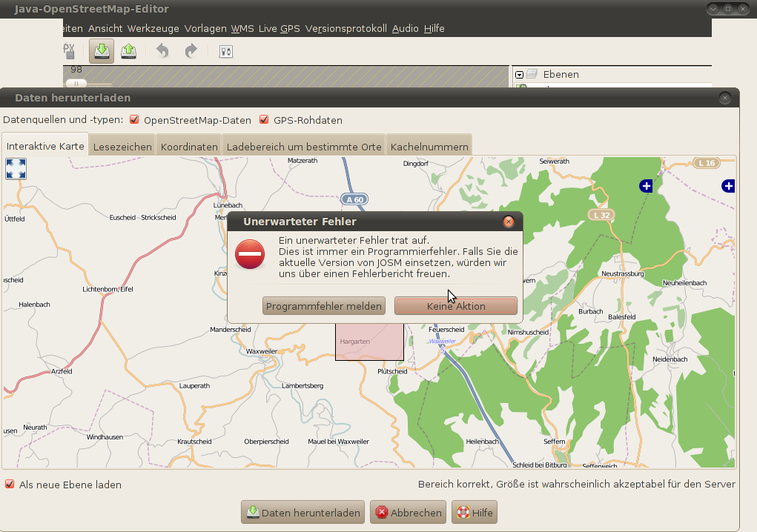Image resolution: width=757 pixels, height=532 pixels.
Task: Toggle 'Als neue Ebene laden' checkbox
Action: pos(10,485)
